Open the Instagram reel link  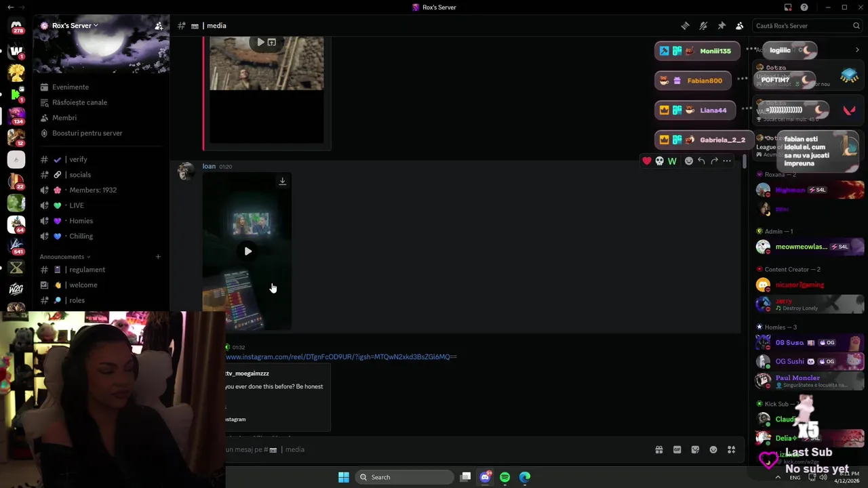click(x=341, y=357)
